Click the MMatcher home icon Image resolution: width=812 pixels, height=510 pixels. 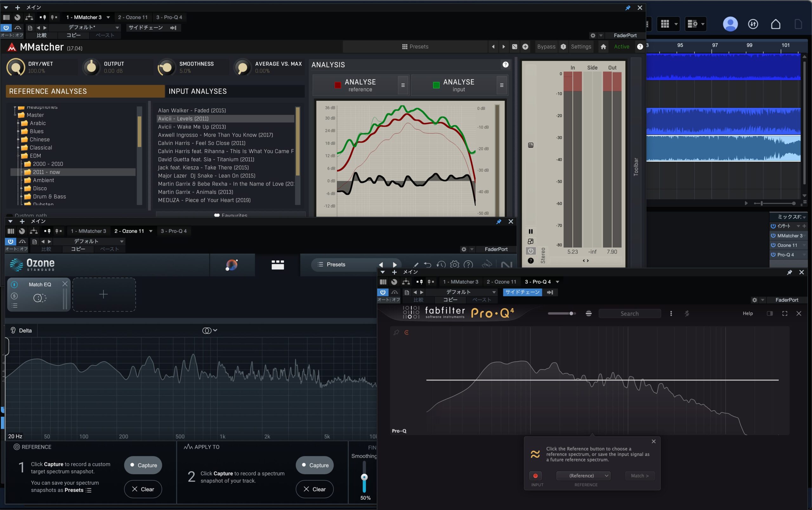click(x=603, y=47)
